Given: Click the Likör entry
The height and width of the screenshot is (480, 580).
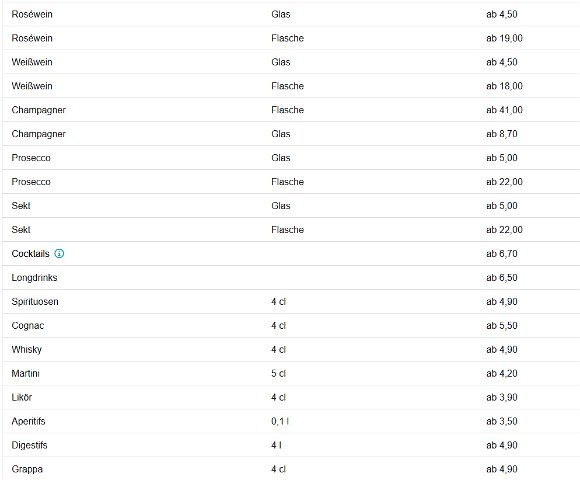Looking at the screenshot, I should point(291,398).
